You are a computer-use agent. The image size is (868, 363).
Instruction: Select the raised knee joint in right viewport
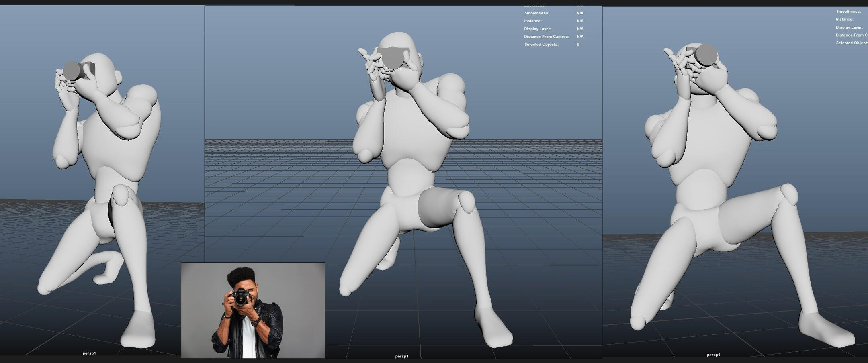(x=788, y=195)
